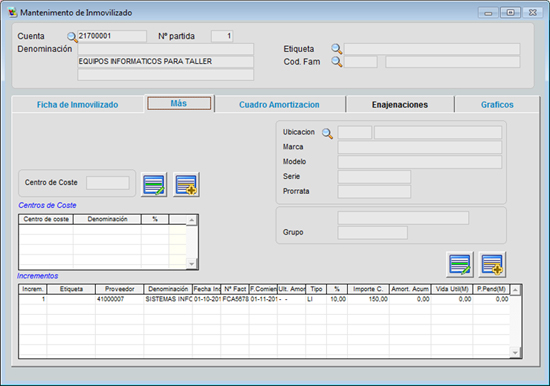Click add cost center icon beside Centro de Coste
Image resolution: width=550 pixels, height=386 pixels.
click(186, 185)
